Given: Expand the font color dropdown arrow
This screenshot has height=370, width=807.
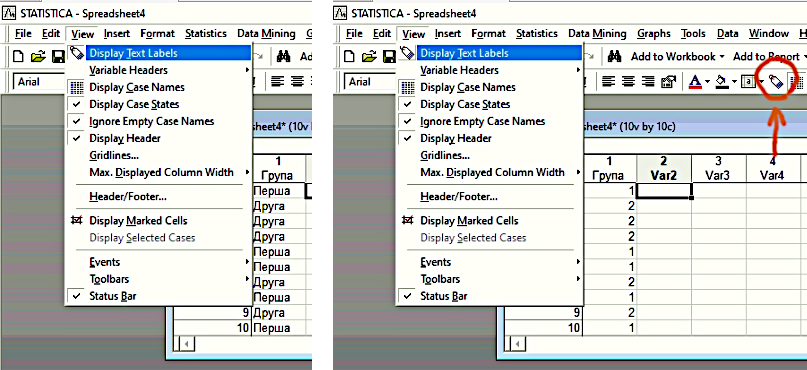Looking at the screenshot, I should click(x=707, y=82).
